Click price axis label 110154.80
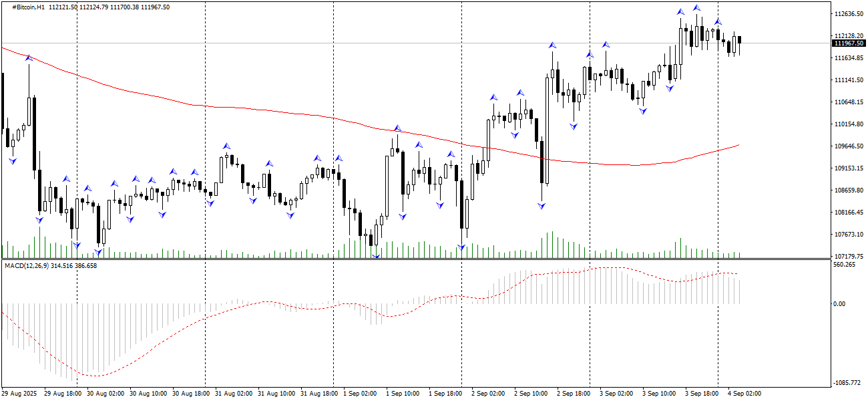This screenshot has width=868, height=401. pos(848,124)
